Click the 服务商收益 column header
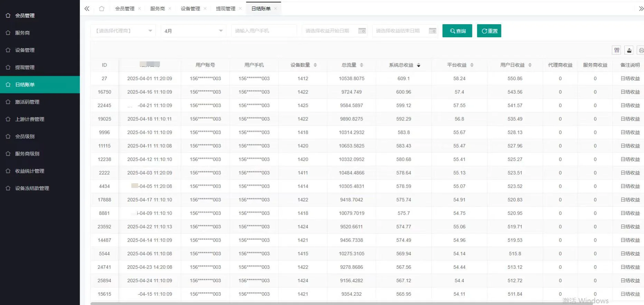 (595, 65)
